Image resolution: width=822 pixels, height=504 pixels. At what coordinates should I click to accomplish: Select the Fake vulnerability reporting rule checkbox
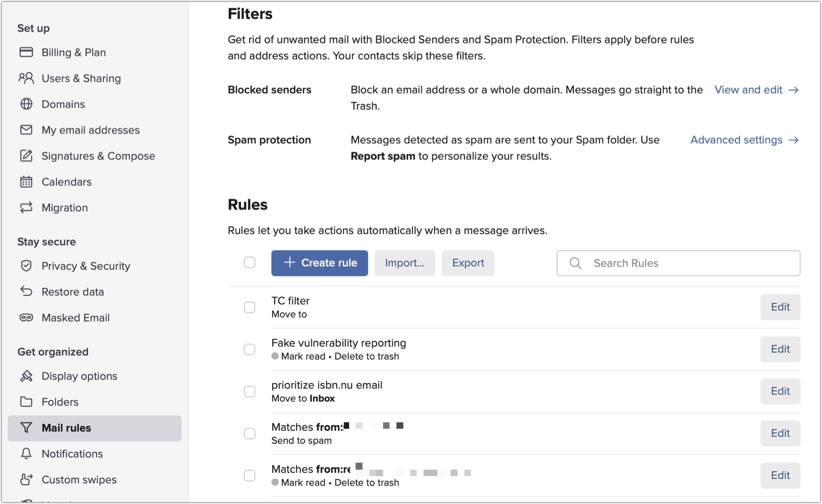click(x=250, y=349)
